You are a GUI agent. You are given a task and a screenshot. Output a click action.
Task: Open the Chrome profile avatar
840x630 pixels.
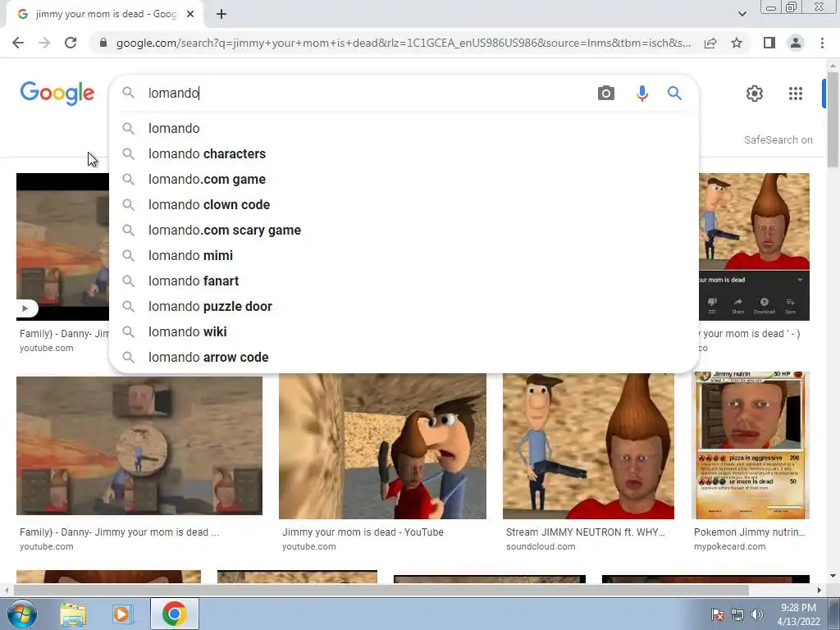[x=796, y=43]
